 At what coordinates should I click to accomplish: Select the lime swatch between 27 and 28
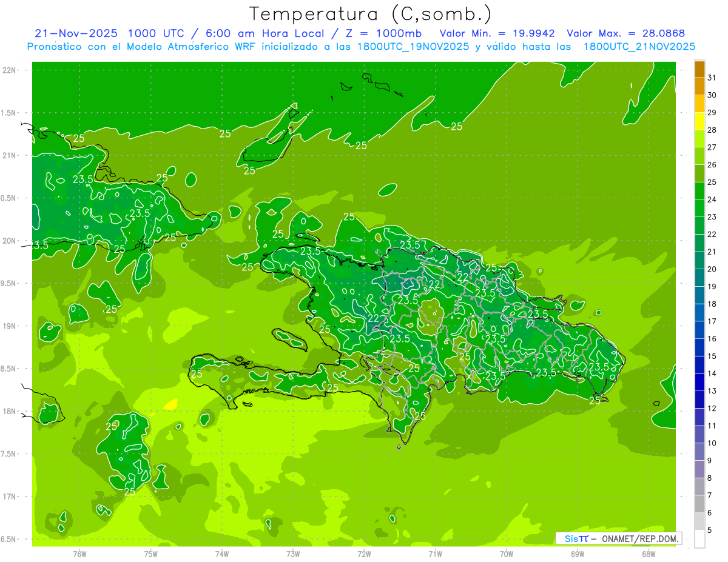(x=699, y=138)
